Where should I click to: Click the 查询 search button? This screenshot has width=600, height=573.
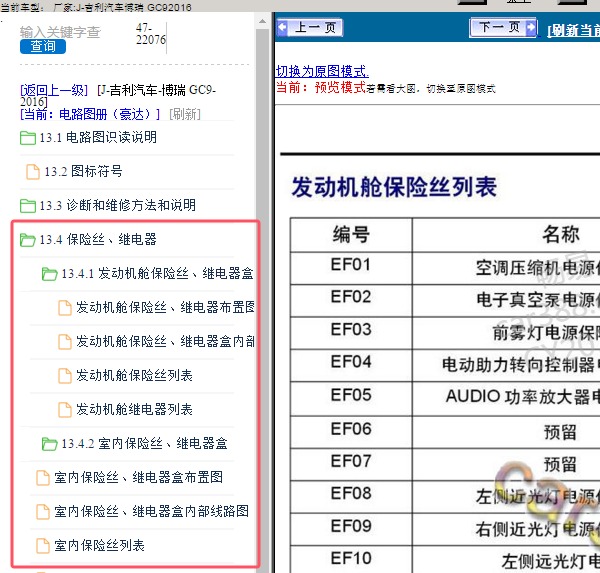point(43,46)
